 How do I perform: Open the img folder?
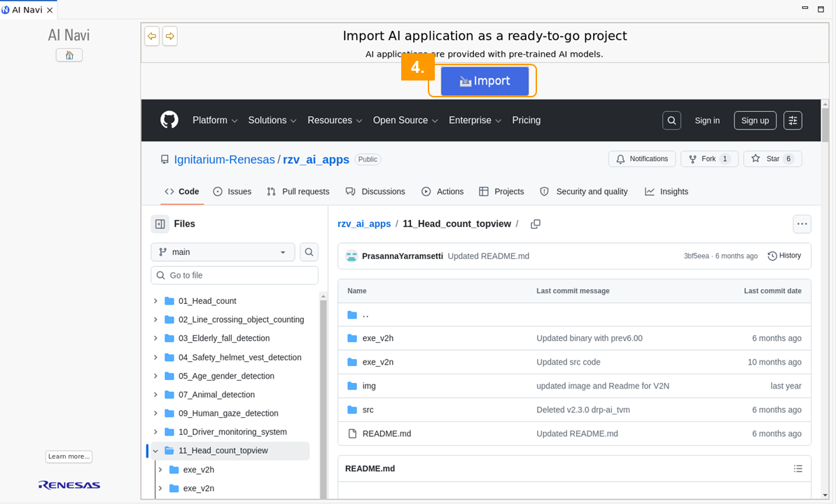coord(369,386)
